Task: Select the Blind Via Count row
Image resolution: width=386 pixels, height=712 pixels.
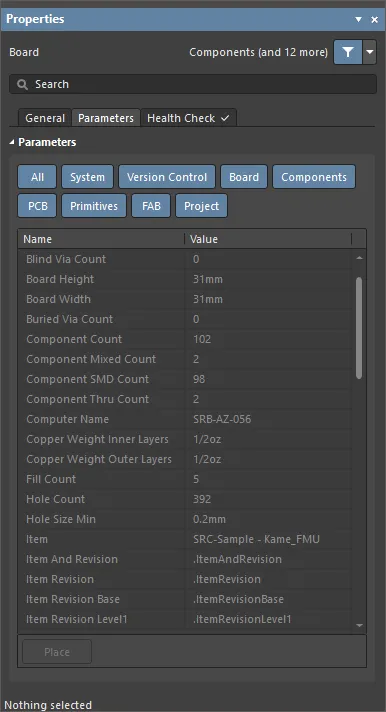Action: (185, 259)
